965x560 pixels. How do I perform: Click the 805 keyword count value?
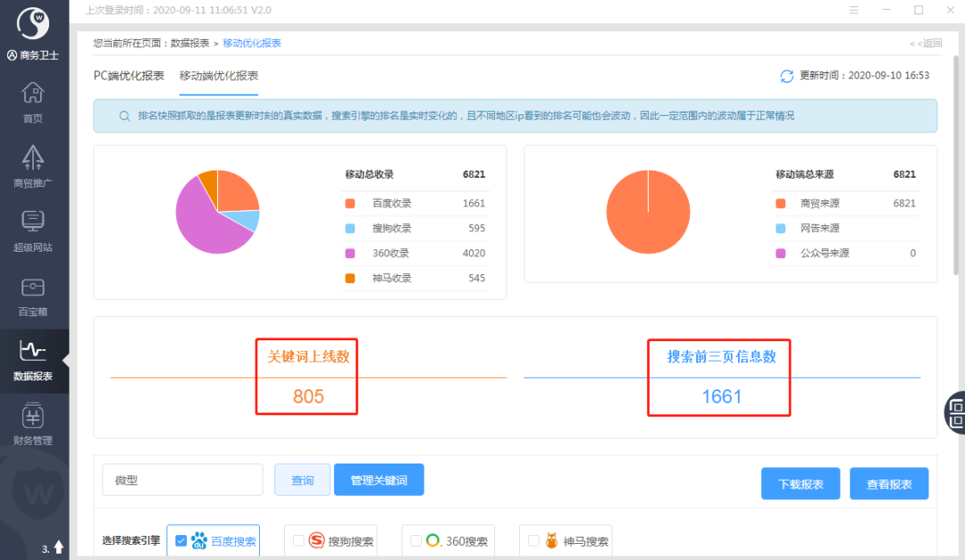click(308, 397)
